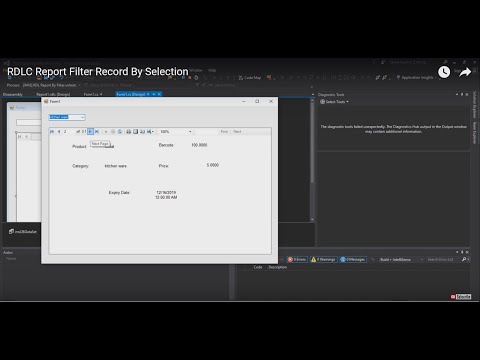Click the Error List search magnifier icon
480x360 pixels.
coord(464,259)
